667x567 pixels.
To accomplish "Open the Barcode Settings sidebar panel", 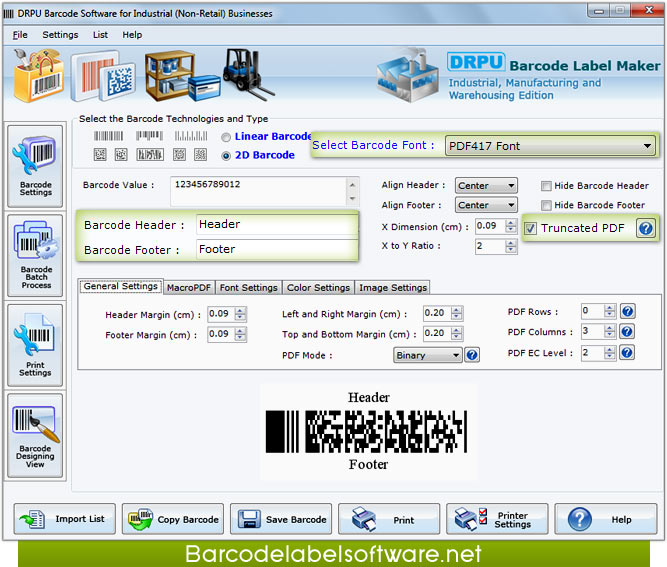I will (x=35, y=166).
